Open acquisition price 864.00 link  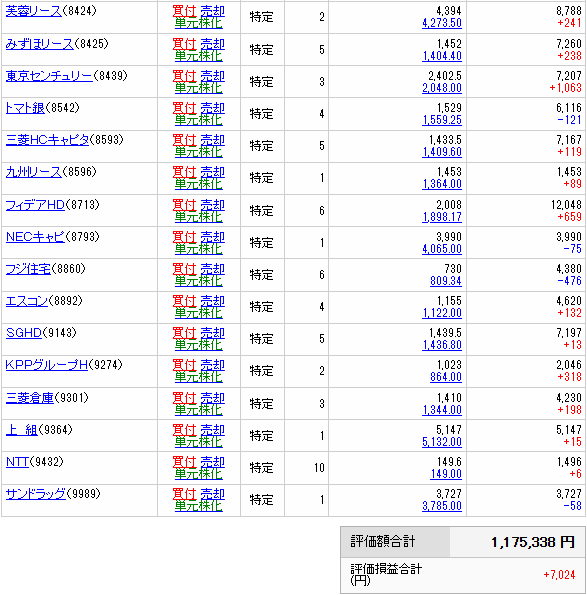tap(446, 377)
